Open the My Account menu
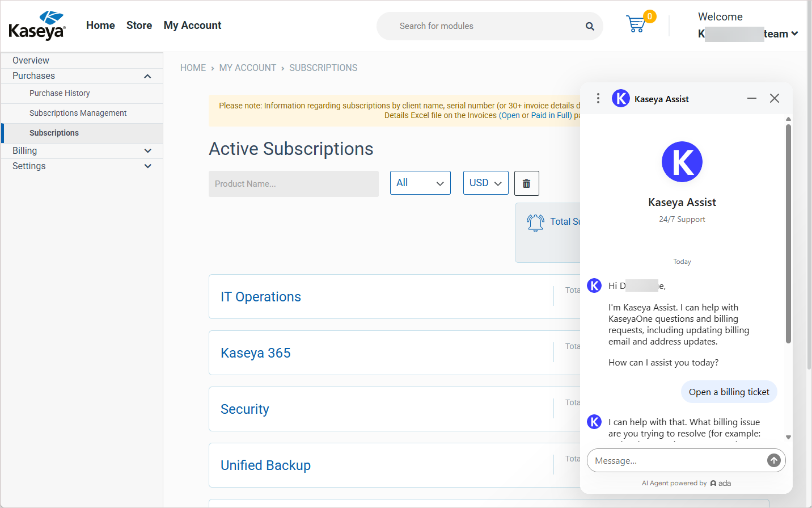Image resolution: width=812 pixels, height=508 pixels. [192, 26]
